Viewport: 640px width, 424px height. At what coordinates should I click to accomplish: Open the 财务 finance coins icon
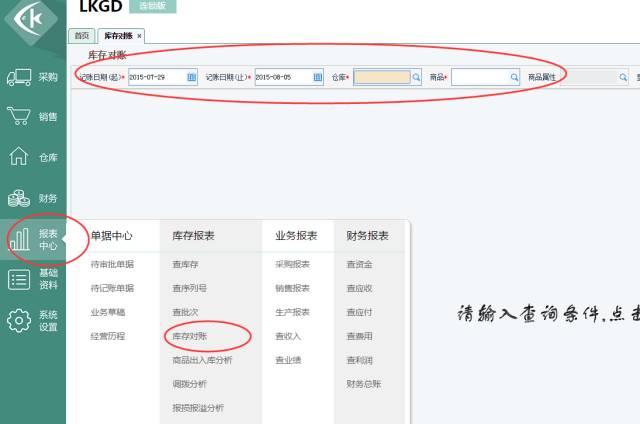pos(19,198)
